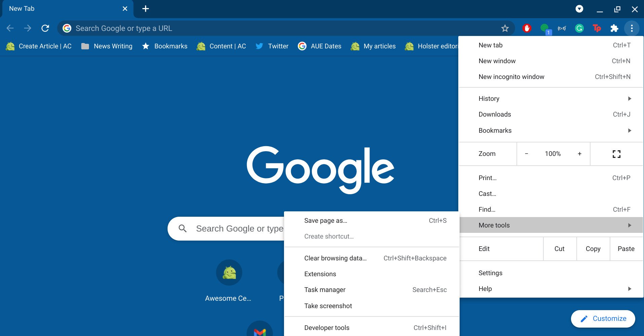644x336 pixels.
Task: Open the red hand ad blocker extension
Action: 527,28
